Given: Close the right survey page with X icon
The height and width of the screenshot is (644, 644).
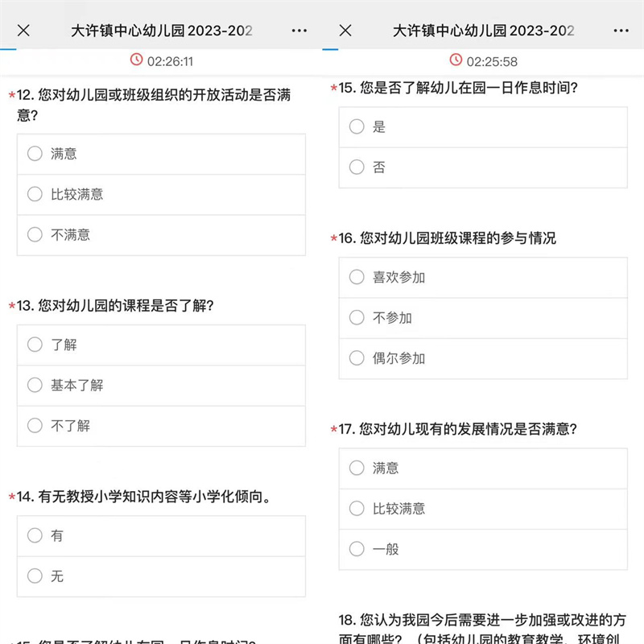Looking at the screenshot, I should click(345, 31).
